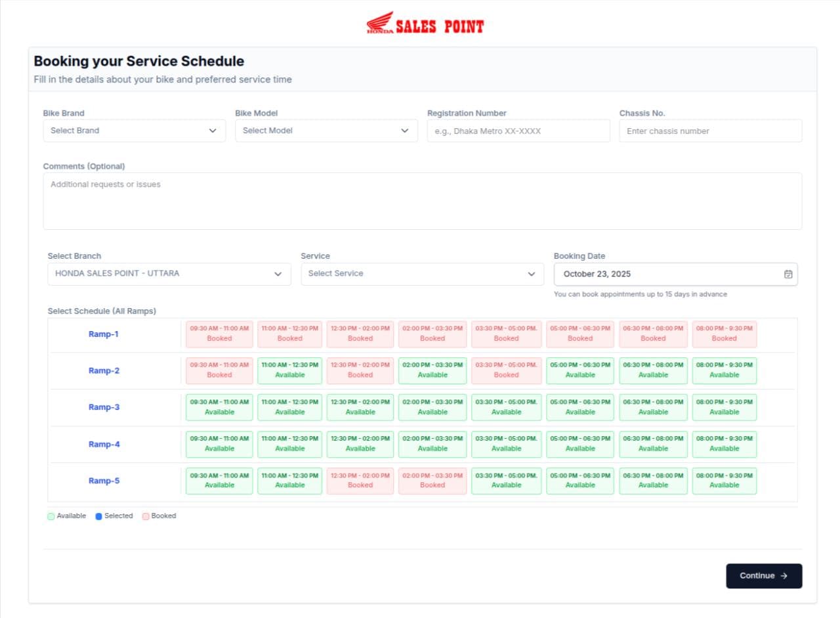Click booked Ramp-5 02:00 PM - 03:30 PM slot
The height and width of the screenshot is (618, 840).
click(x=432, y=481)
